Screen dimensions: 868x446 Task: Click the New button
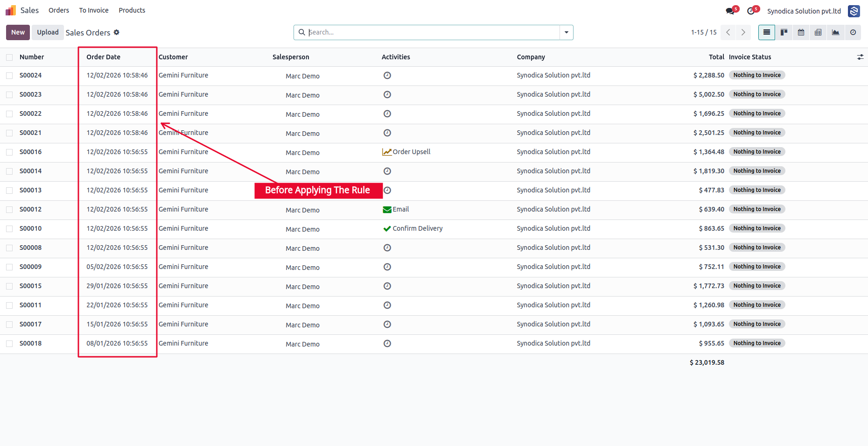click(18, 32)
